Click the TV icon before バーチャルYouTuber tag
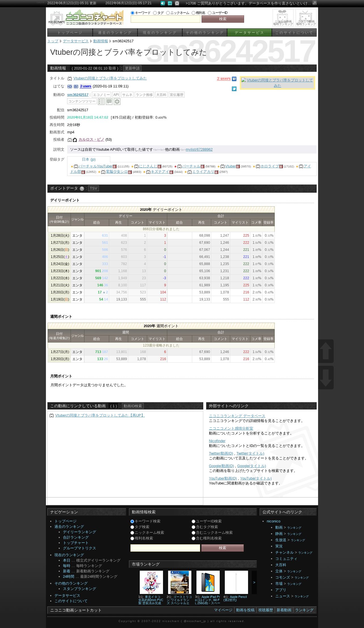 point(76,167)
